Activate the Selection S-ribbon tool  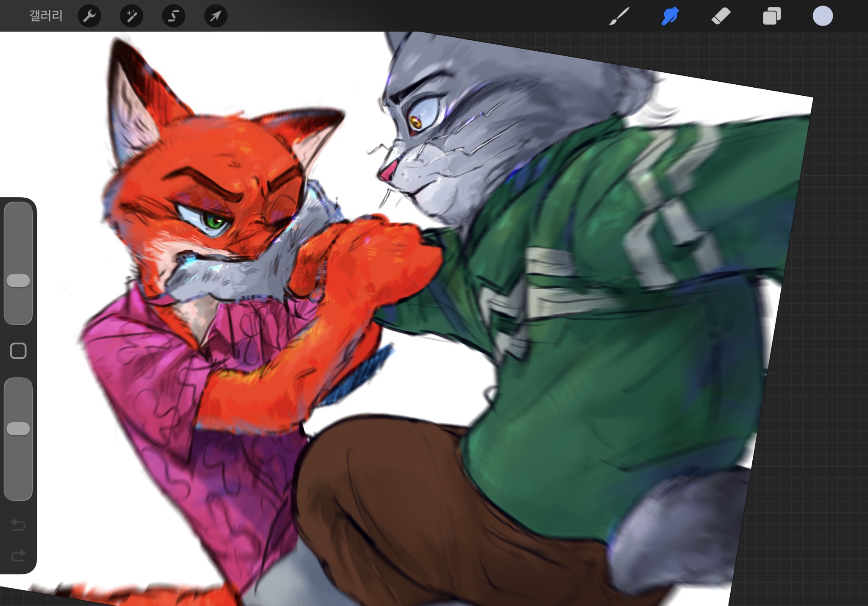(x=173, y=16)
